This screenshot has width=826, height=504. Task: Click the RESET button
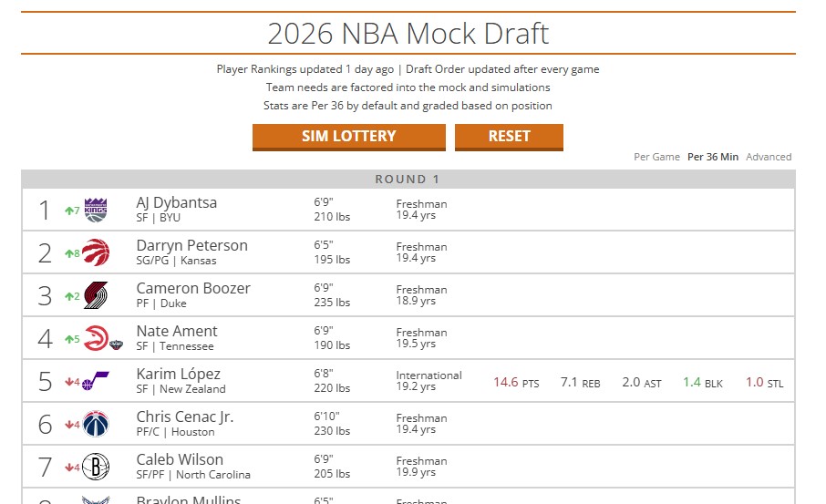point(509,137)
